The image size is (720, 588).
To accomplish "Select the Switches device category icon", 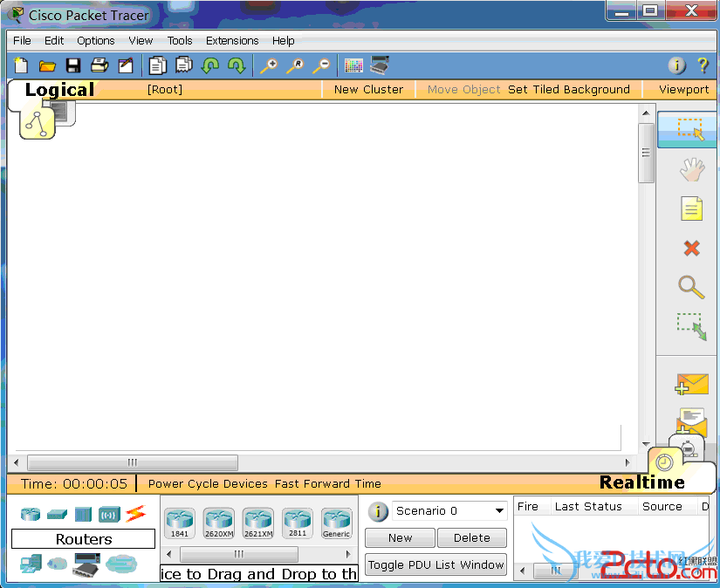I will click(x=57, y=514).
